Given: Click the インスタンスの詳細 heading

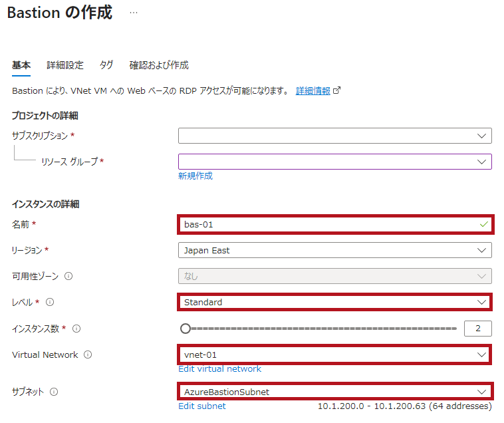Looking at the screenshot, I should click(x=46, y=204).
